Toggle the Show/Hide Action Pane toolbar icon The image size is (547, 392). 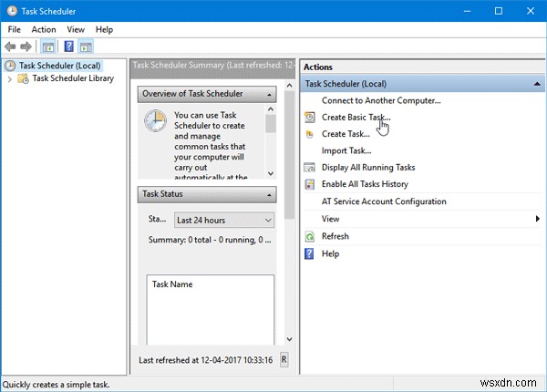[x=86, y=46]
